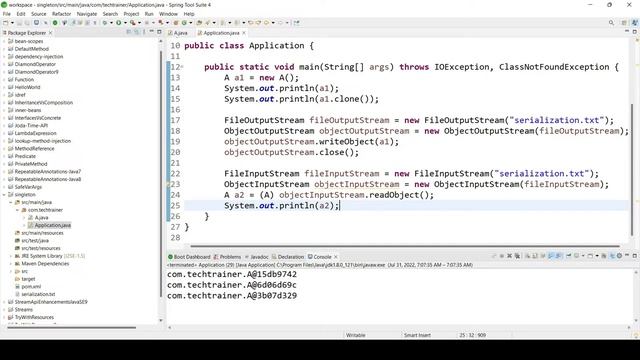Minimize the Console view
This screenshot has width=640, height=360.
627,255
